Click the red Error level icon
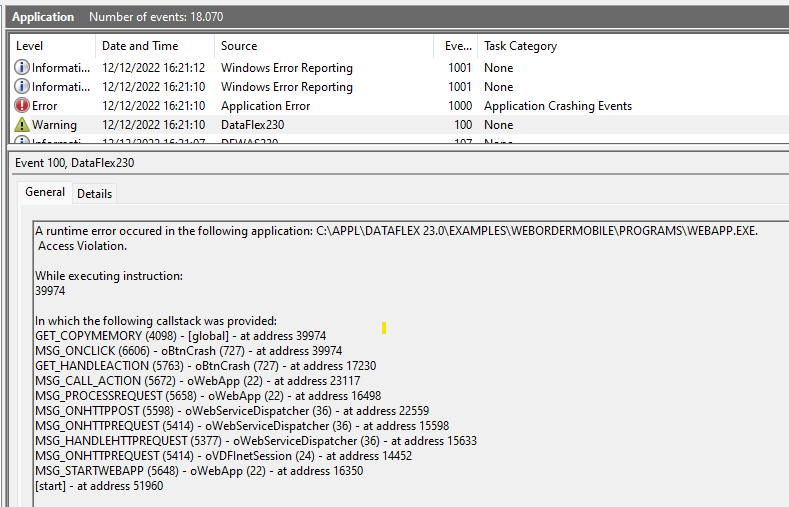The width and height of the screenshot is (789, 507). coord(22,106)
